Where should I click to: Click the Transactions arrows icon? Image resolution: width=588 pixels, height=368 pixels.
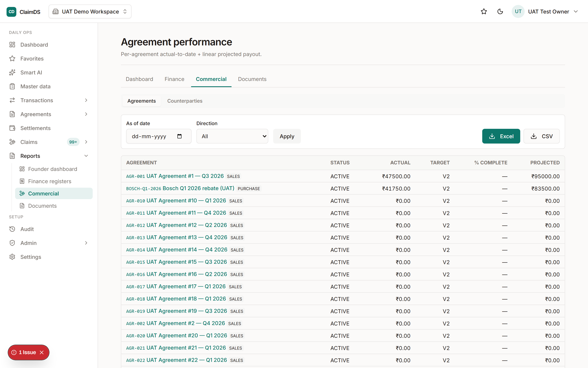click(x=12, y=100)
